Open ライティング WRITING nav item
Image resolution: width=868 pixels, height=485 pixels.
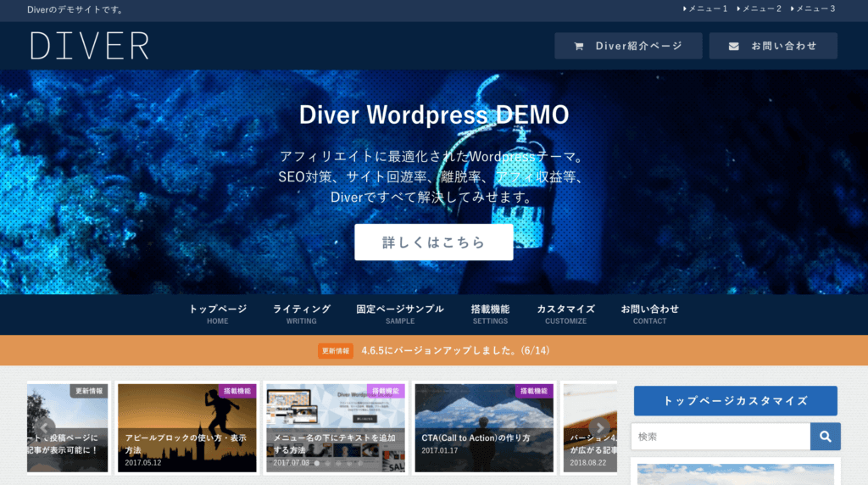301,314
